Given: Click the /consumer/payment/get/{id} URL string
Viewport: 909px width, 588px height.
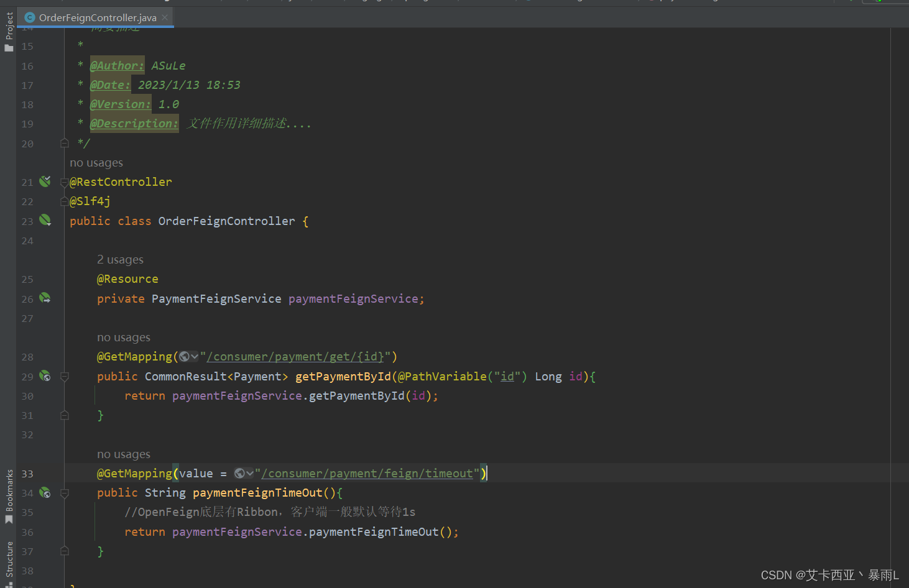Looking at the screenshot, I should [x=295, y=357].
